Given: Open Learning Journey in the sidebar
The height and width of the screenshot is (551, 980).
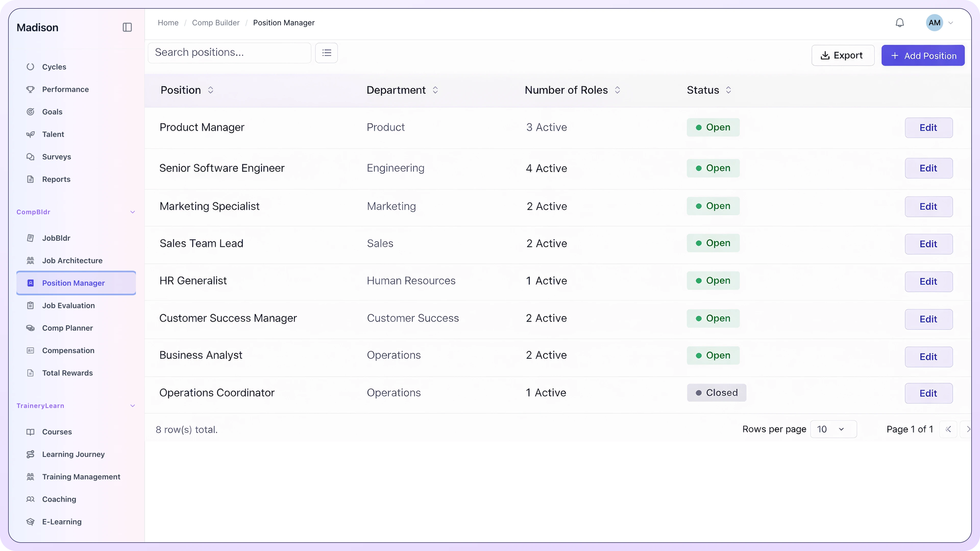Looking at the screenshot, I should click(73, 454).
